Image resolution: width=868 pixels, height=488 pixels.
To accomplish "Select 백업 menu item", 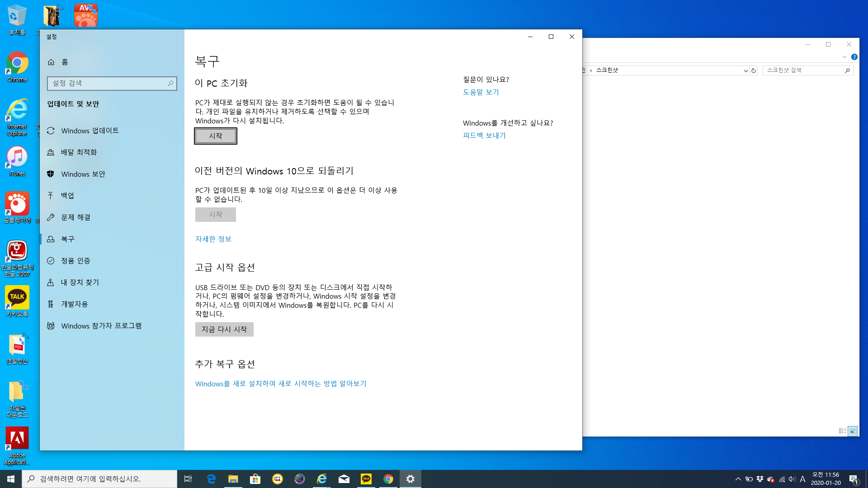I will coord(67,196).
